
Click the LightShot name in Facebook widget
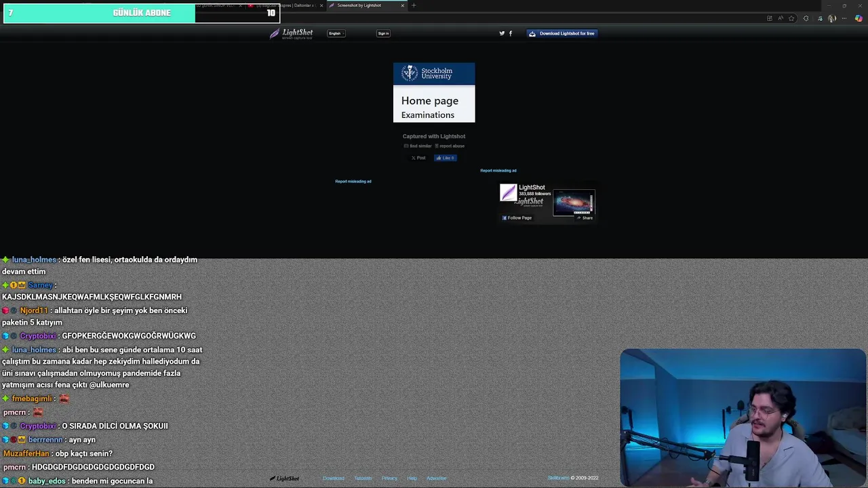(x=532, y=187)
